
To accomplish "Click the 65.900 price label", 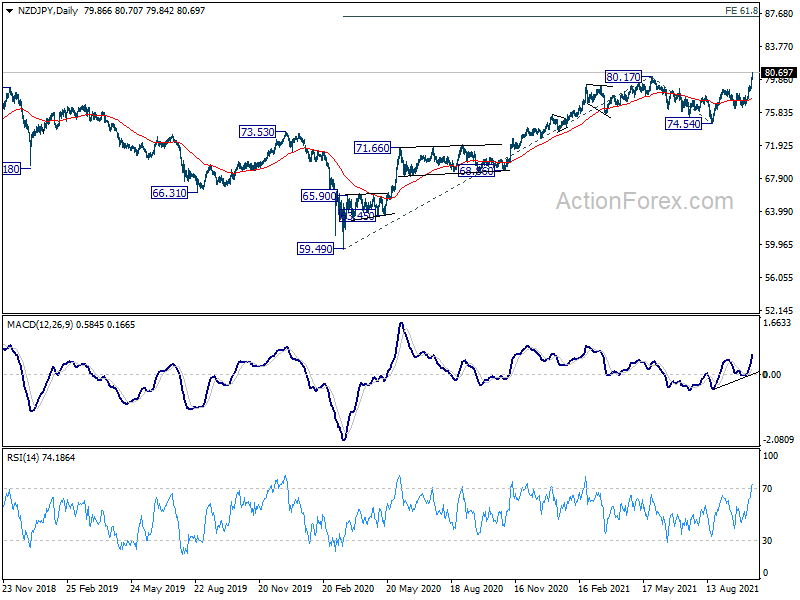I will tap(318, 196).
